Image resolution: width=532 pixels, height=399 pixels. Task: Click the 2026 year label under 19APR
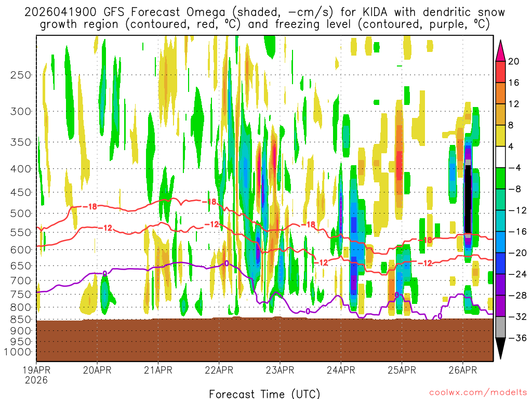pos(36,380)
